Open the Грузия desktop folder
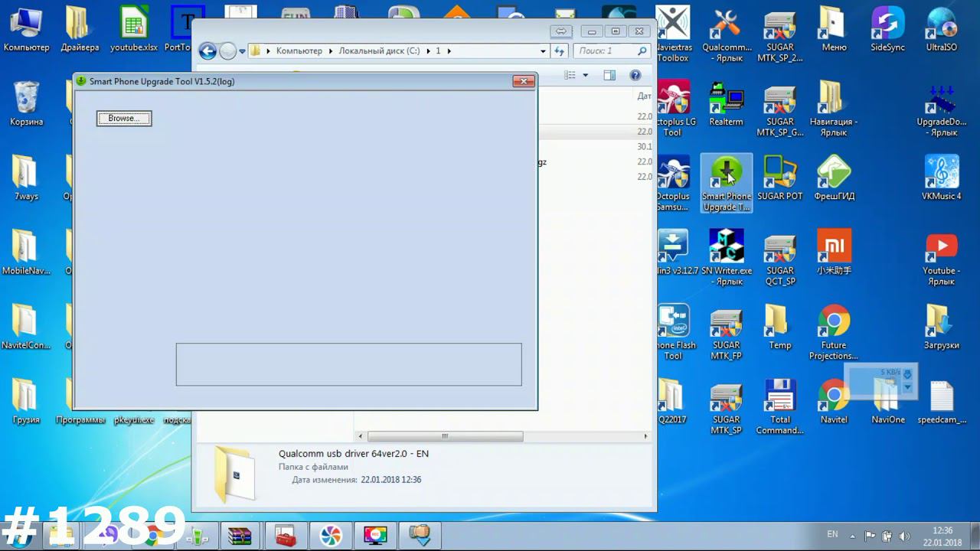980x551 pixels. click(26, 401)
